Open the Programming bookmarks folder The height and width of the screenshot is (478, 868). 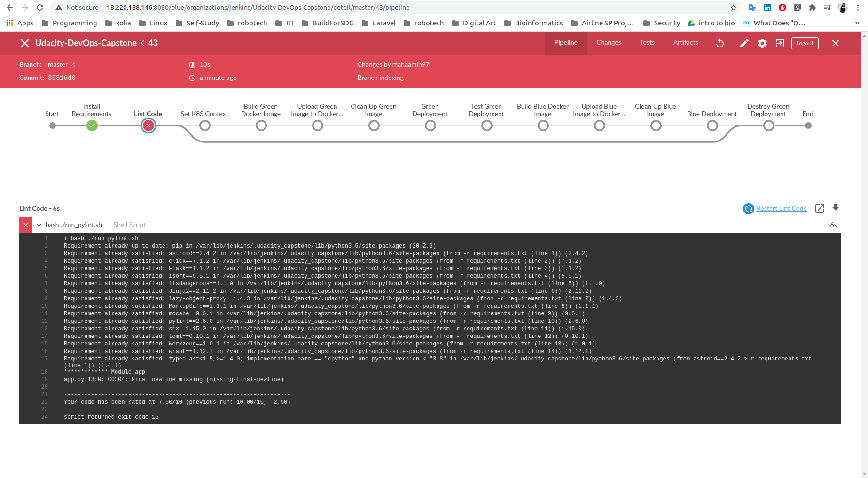click(x=69, y=23)
